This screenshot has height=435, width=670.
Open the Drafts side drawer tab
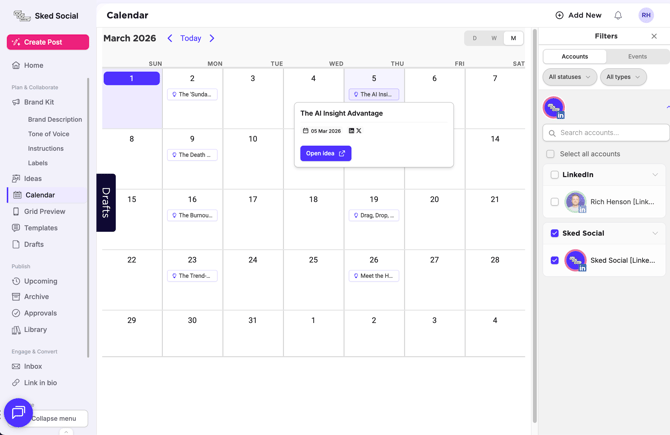pyautogui.click(x=106, y=203)
